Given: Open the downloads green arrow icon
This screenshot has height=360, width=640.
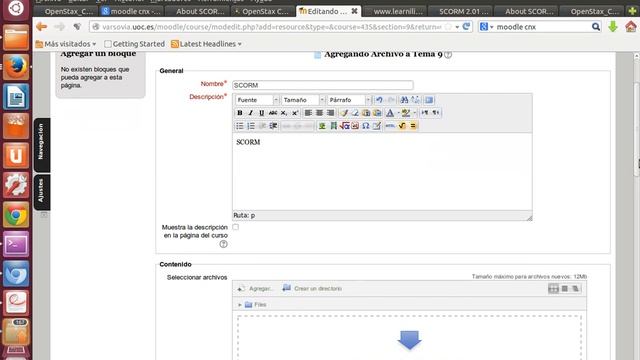Looking at the screenshot, I should [613, 27].
